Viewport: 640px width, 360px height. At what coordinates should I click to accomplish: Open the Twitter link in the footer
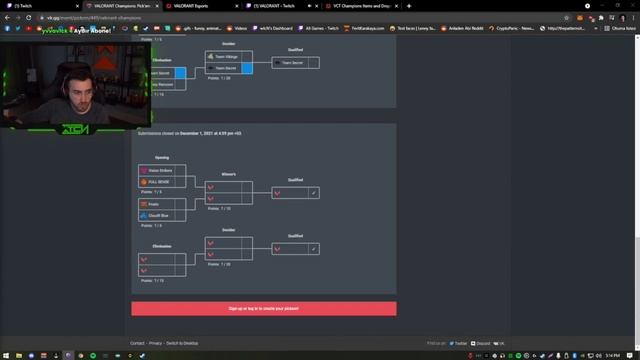tap(458, 343)
